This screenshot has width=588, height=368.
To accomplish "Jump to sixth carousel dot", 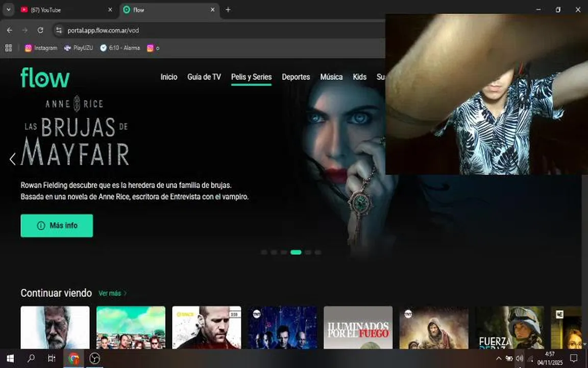I will (317, 252).
